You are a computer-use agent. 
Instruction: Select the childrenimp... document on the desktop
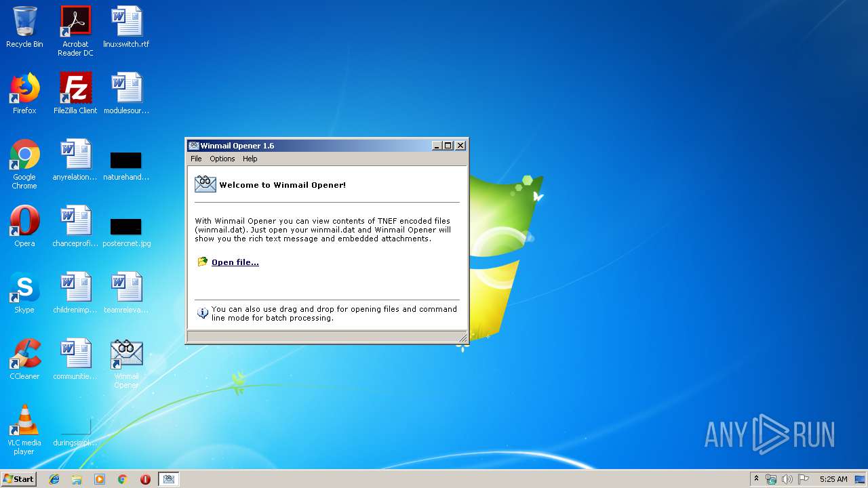[x=75, y=293]
